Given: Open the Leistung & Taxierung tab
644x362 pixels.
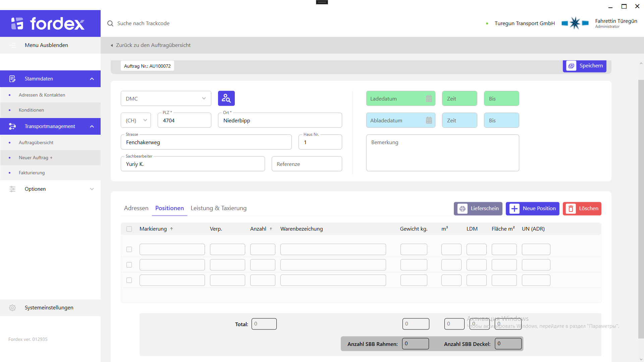Looking at the screenshot, I should [218, 208].
